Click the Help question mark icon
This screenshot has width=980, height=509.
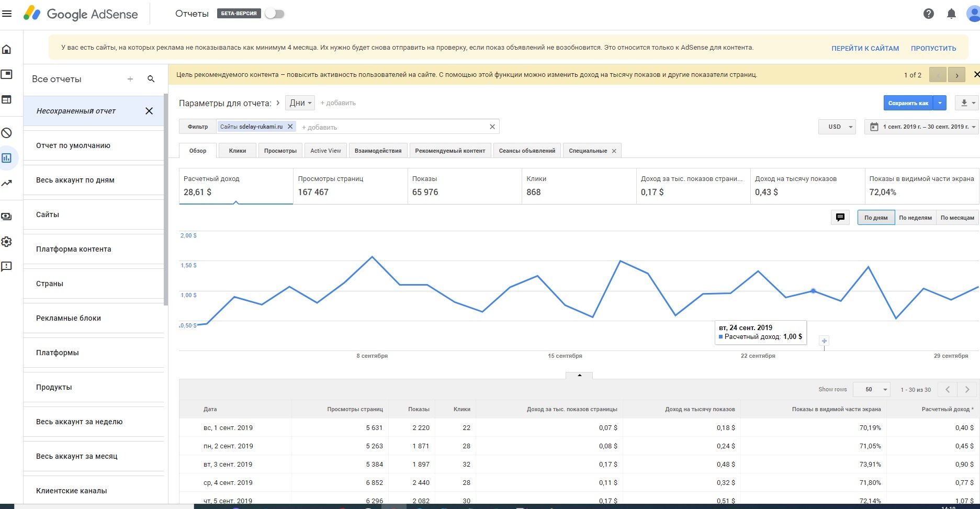tap(928, 14)
